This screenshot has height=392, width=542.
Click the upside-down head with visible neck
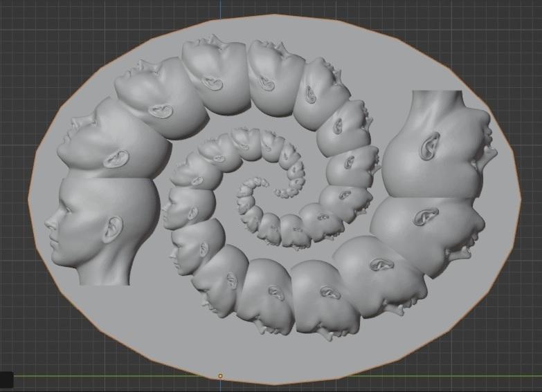439,144
